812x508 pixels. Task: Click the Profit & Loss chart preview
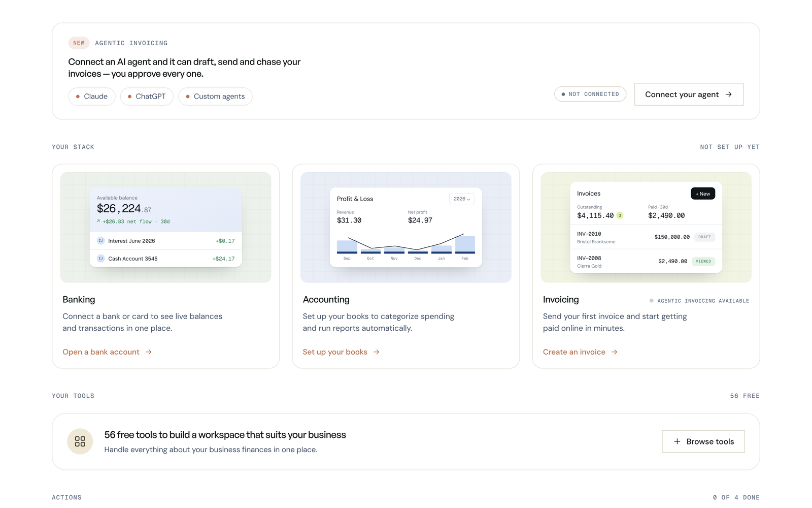[x=406, y=228]
